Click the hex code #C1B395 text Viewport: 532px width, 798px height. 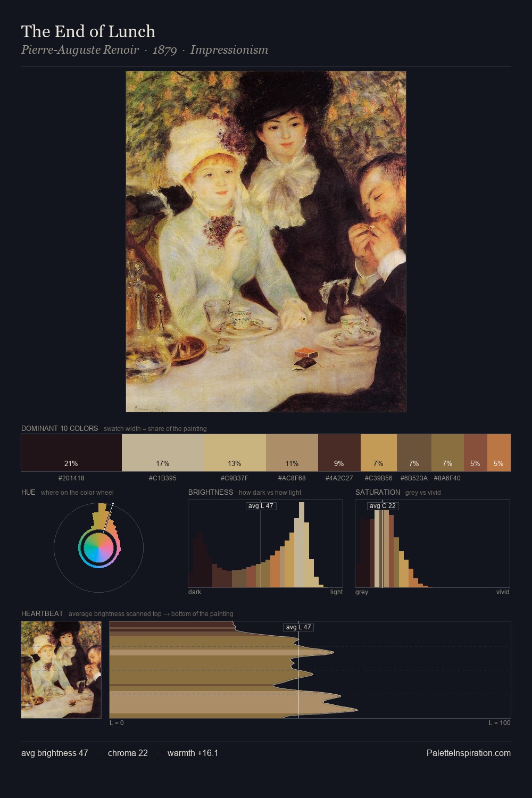[x=163, y=478]
